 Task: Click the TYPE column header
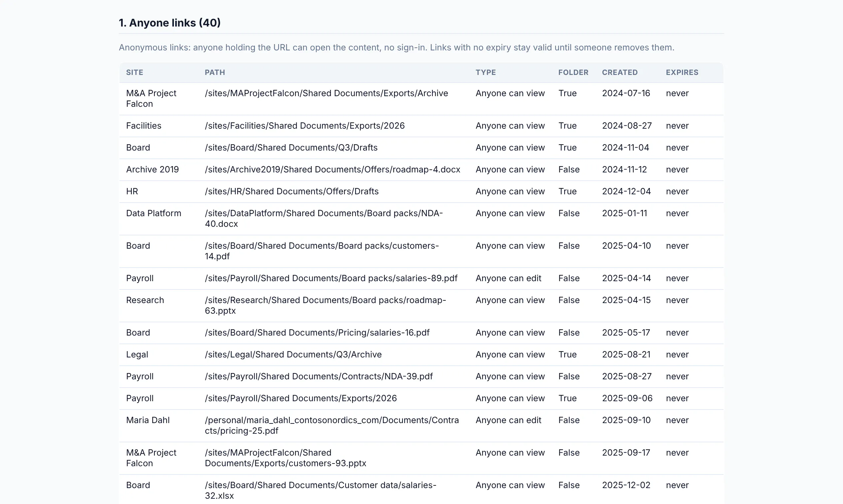[486, 72]
